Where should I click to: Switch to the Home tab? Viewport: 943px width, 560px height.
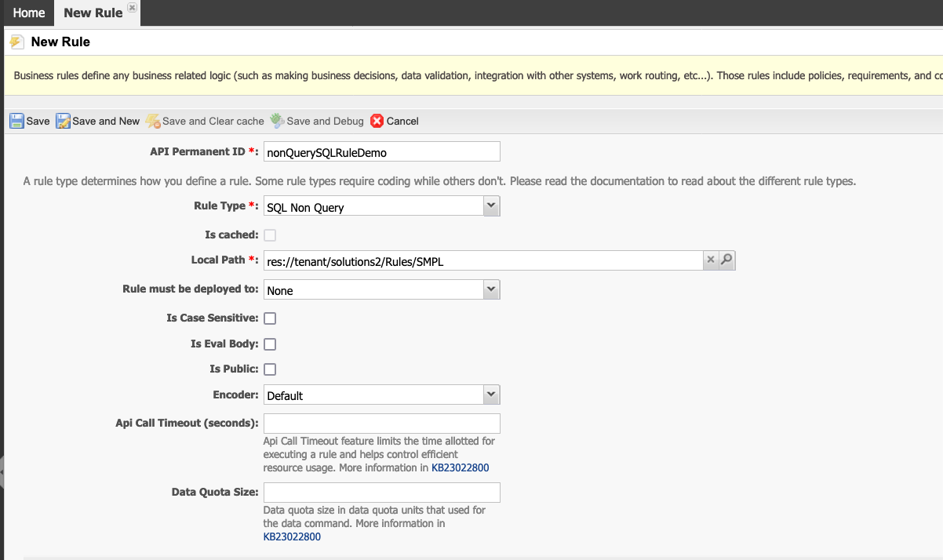click(29, 13)
